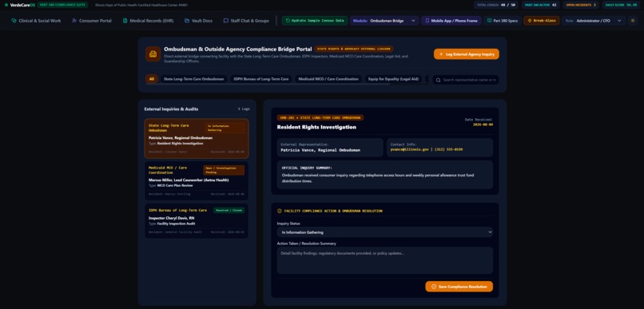Click Part 380 Specs button

tap(503, 21)
